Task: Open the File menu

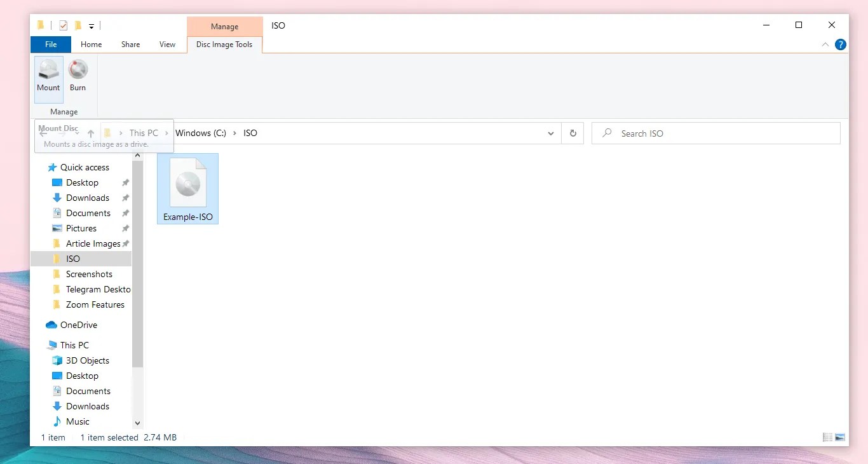Action: click(x=50, y=44)
